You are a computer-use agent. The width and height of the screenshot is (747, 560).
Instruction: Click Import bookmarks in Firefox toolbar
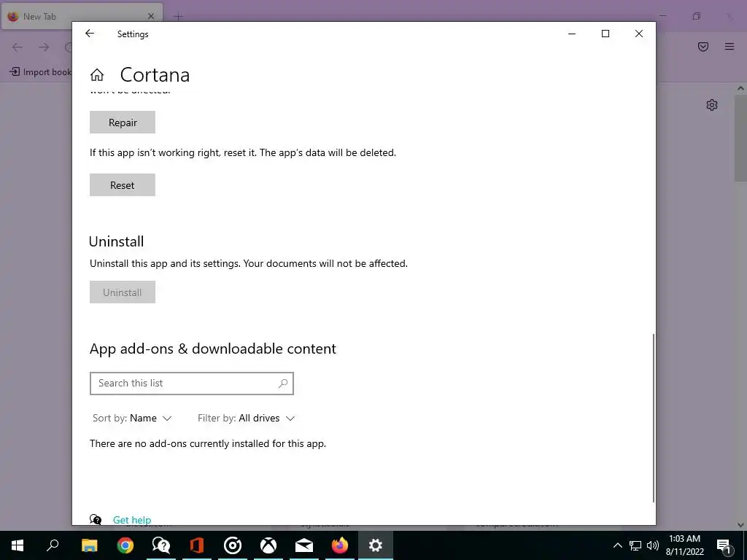point(41,72)
